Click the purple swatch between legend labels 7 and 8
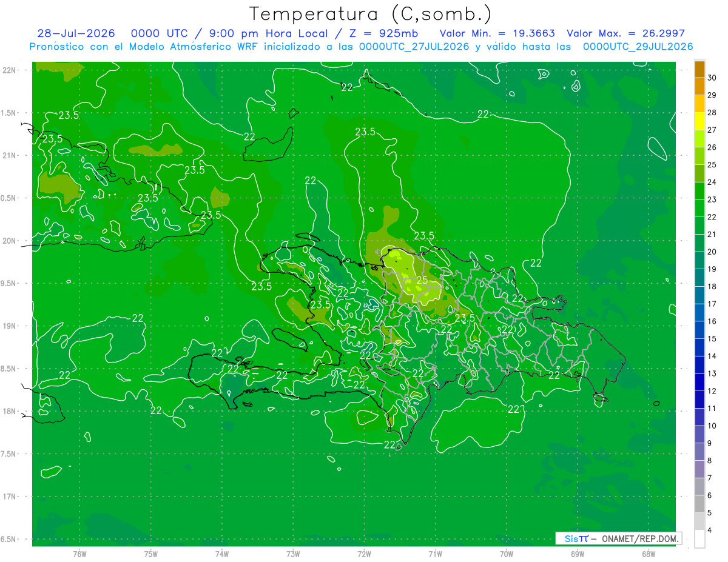The image size is (728, 562). [x=699, y=469]
